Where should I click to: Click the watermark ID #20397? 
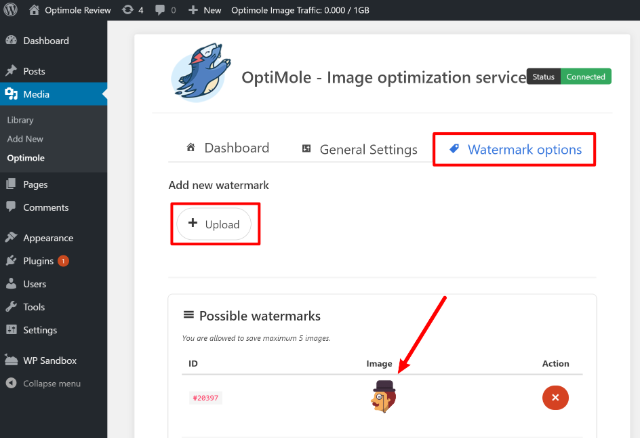205,398
